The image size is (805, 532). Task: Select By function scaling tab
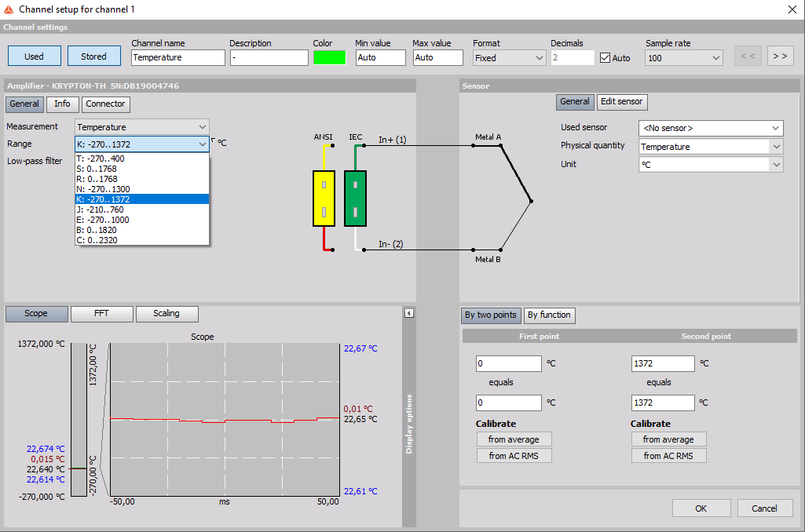point(549,315)
